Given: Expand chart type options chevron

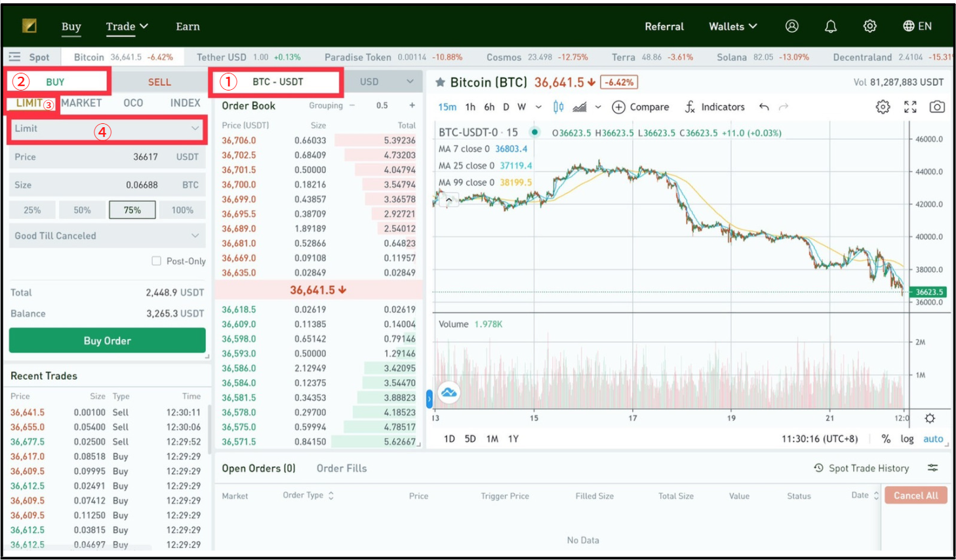Looking at the screenshot, I should point(598,107).
